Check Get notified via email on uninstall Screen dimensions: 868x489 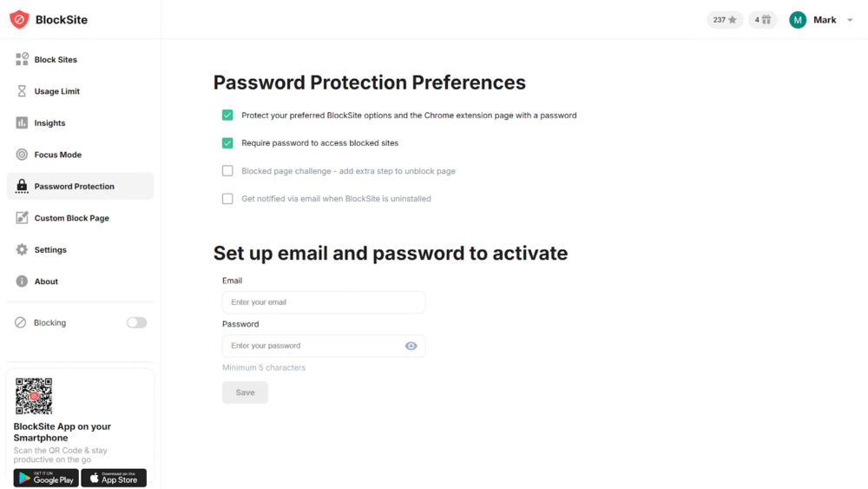(x=227, y=199)
